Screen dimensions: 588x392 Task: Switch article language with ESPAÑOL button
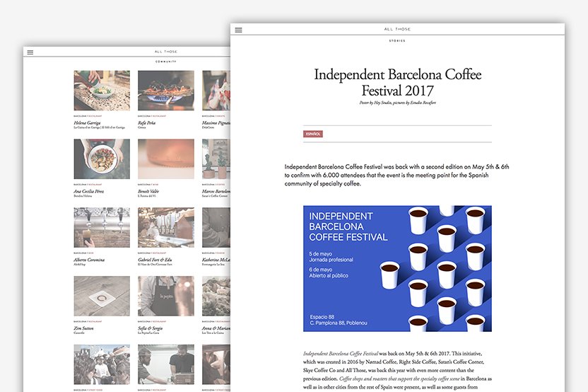click(x=313, y=134)
